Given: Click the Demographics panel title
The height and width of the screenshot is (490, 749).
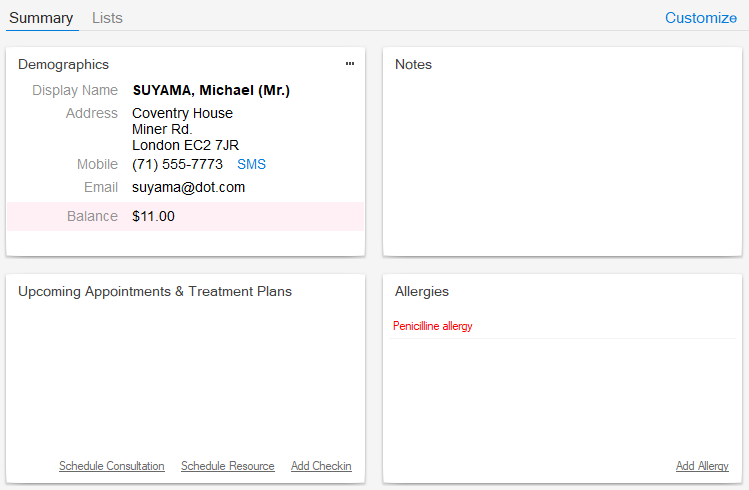Looking at the screenshot, I should [x=63, y=64].
